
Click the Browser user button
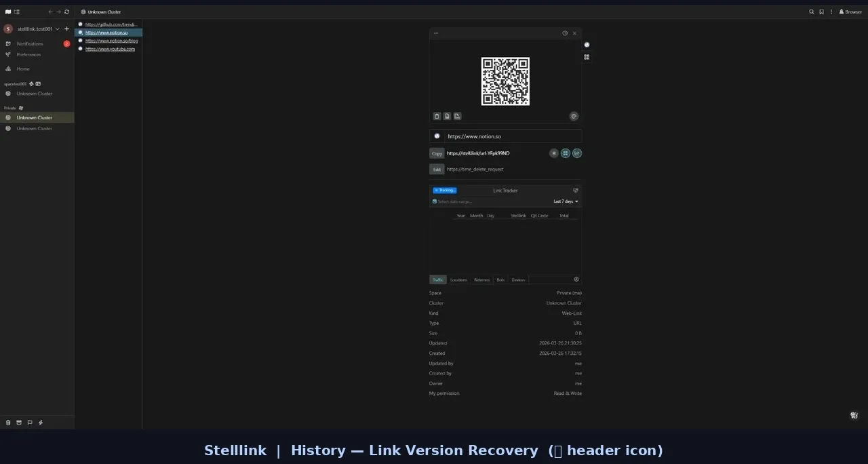tap(850, 12)
